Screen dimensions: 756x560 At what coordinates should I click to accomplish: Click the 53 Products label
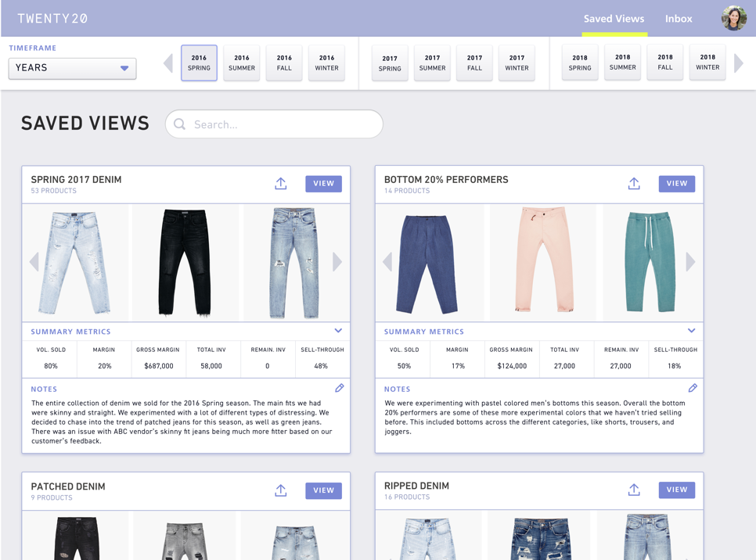click(53, 191)
